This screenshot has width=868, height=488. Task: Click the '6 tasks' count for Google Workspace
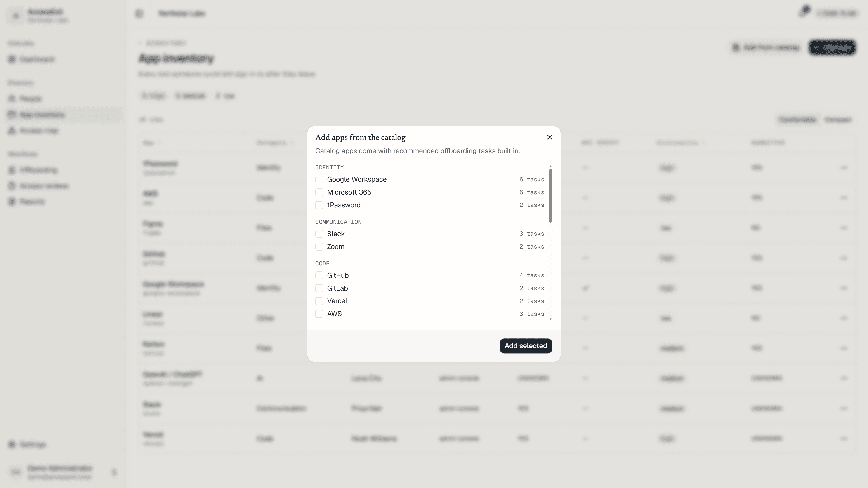(x=532, y=180)
